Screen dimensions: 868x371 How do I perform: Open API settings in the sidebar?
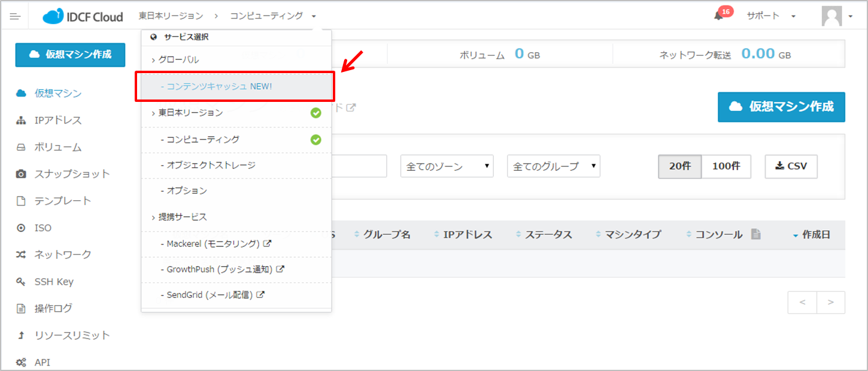[x=42, y=362]
